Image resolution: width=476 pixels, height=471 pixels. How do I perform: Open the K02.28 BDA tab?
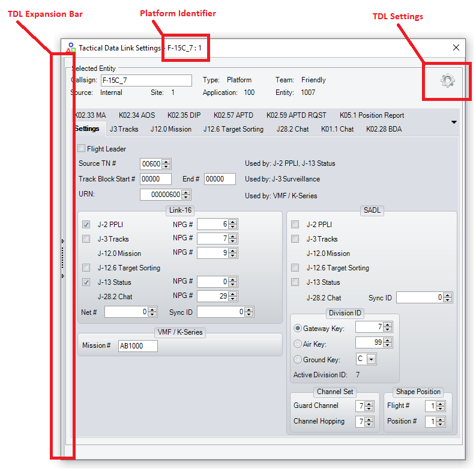(x=384, y=129)
